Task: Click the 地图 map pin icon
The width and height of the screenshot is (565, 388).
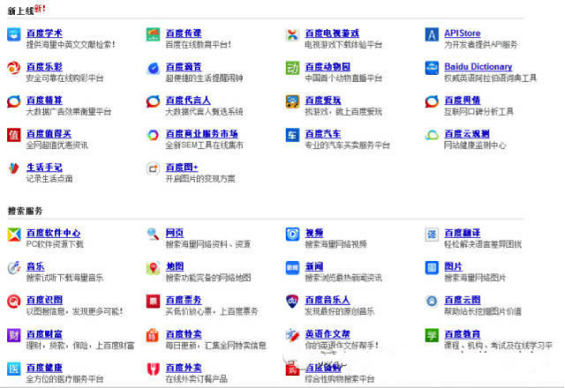Action: 153,268
